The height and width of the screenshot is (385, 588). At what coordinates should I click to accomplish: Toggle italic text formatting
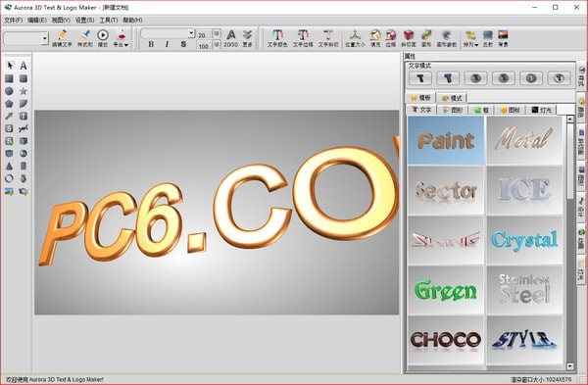coord(167,44)
